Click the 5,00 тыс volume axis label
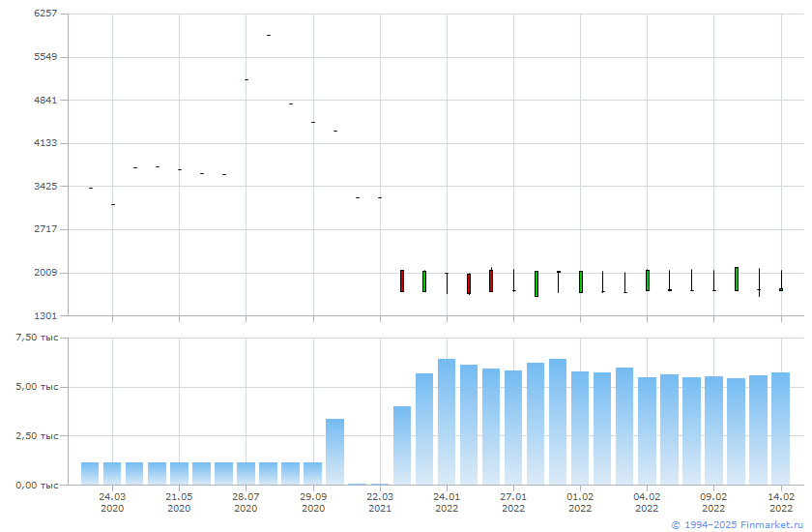 [37, 387]
